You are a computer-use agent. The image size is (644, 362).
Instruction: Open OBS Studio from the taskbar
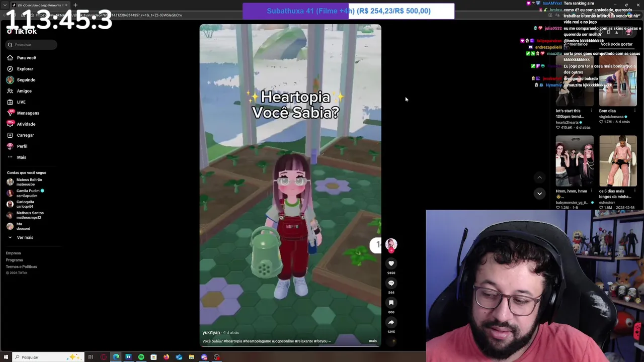(216, 357)
